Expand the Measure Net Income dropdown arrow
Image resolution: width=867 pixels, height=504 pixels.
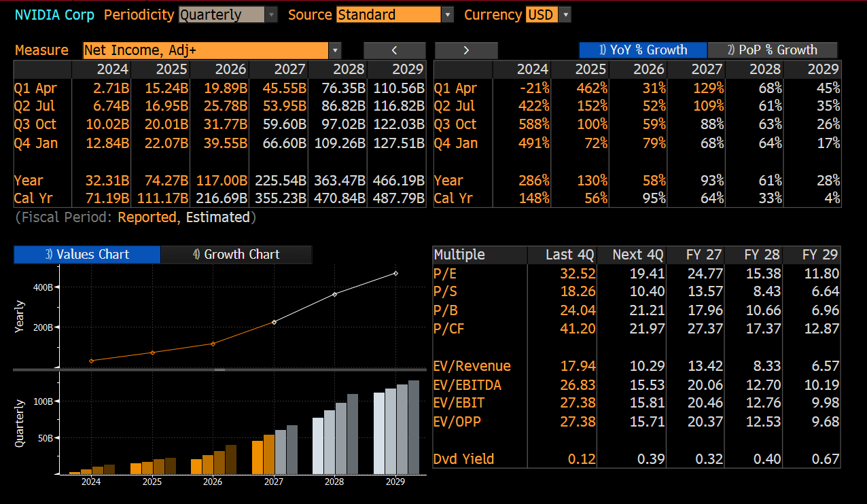click(x=334, y=50)
